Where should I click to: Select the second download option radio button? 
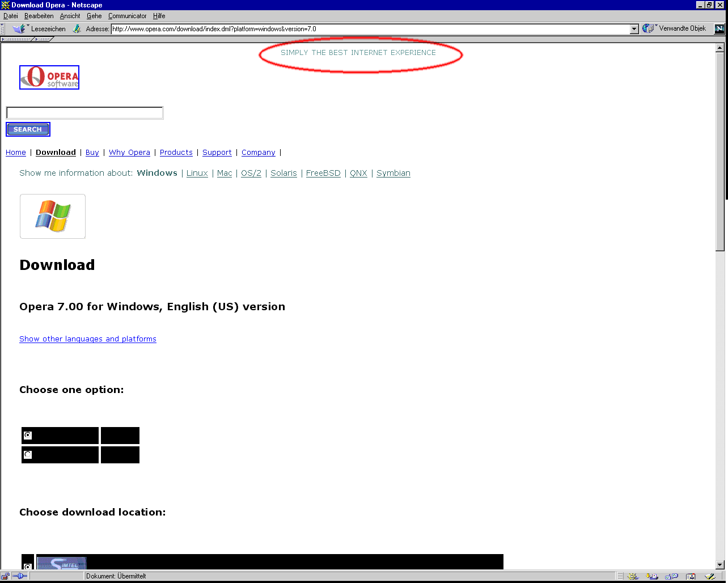[28, 455]
